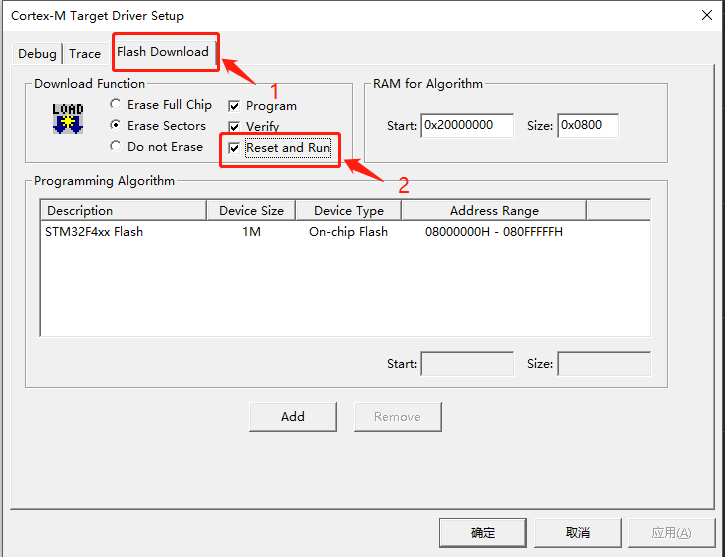Close the Cortex-M Target Driver Setup dialog

pos(707,15)
